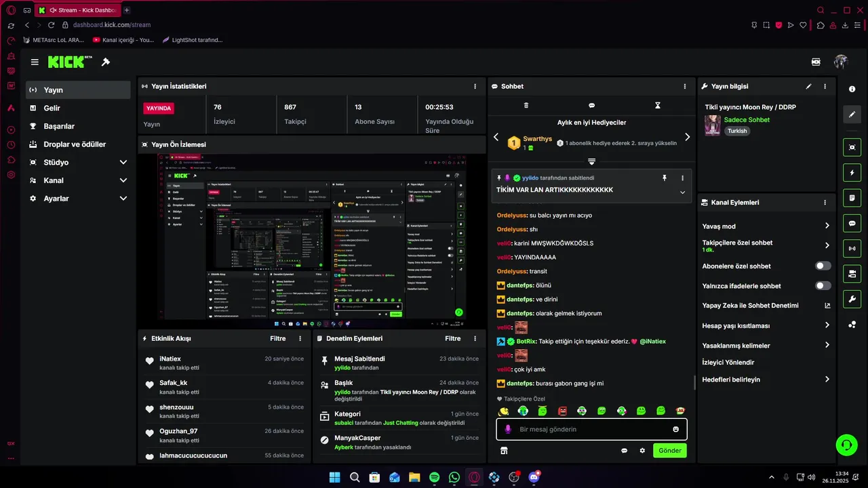868x488 pixels.
Task: Enable the Abonelere özel sohbet switch
Action: coord(823,266)
